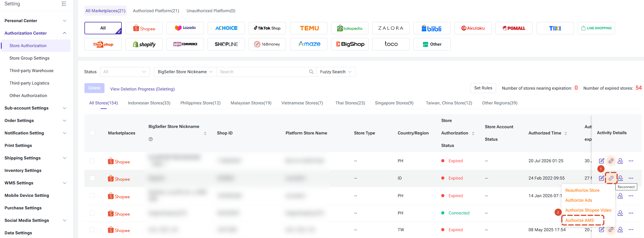Check the Connected PH store row
Viewport: 644px width, 238px height.
coord(92,213)
